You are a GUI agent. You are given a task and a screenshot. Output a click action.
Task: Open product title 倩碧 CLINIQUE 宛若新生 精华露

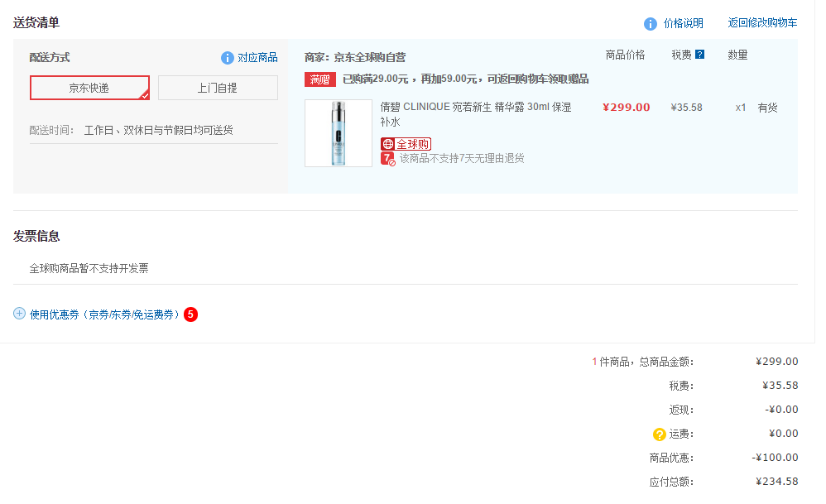pos(476,114)
